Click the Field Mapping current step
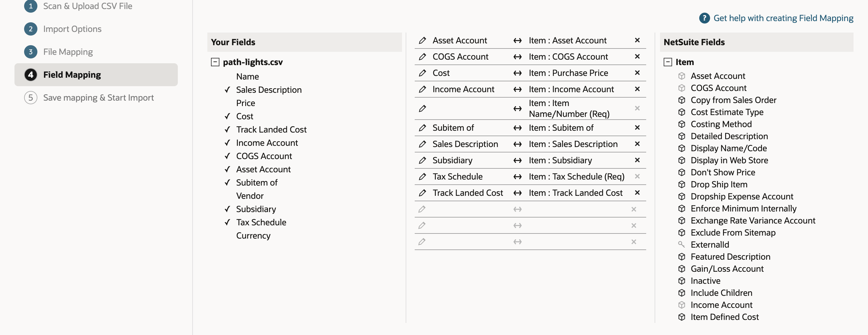868x335 pixels. 96,75
